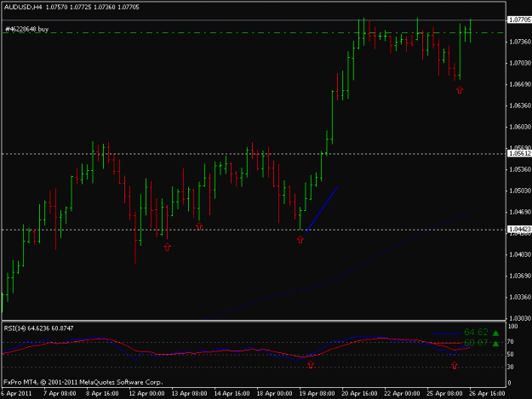Image resolution: width=532 pixels, height=399 pixels.
Task: Click the 1.07030 price scale value
Action: point(520,63)
